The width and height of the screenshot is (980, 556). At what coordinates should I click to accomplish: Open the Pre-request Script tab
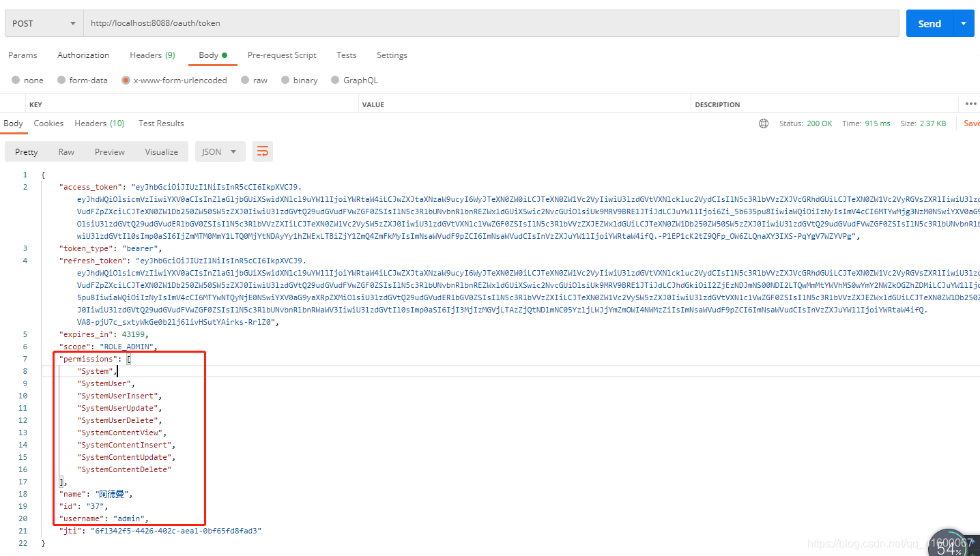click(282, 55)
